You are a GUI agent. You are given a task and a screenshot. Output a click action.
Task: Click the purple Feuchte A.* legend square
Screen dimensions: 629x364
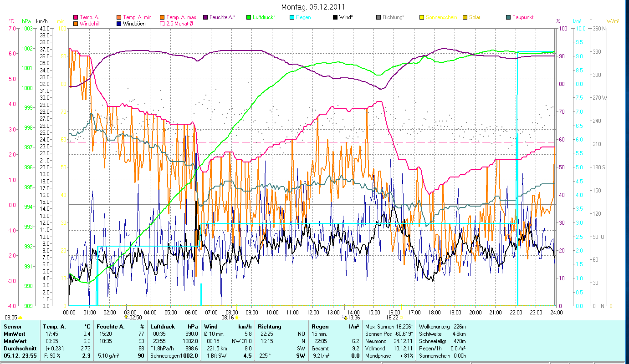(x=205, y=18)
